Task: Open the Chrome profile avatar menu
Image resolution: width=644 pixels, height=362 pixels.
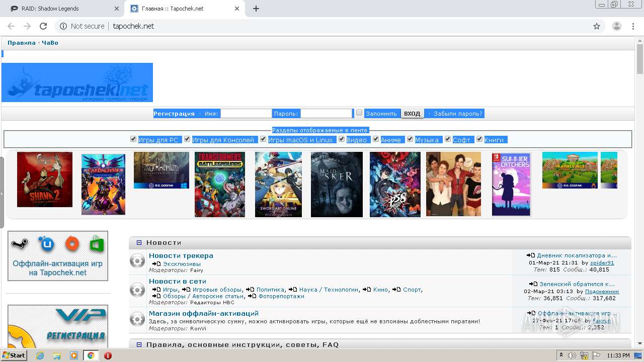Action: [616, 26]
